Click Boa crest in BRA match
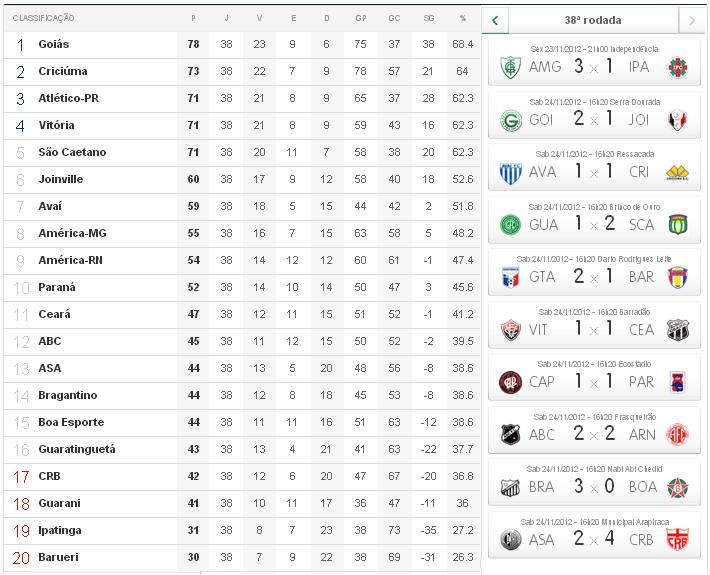Screen dimensions: 710x575 pos(678,488)
